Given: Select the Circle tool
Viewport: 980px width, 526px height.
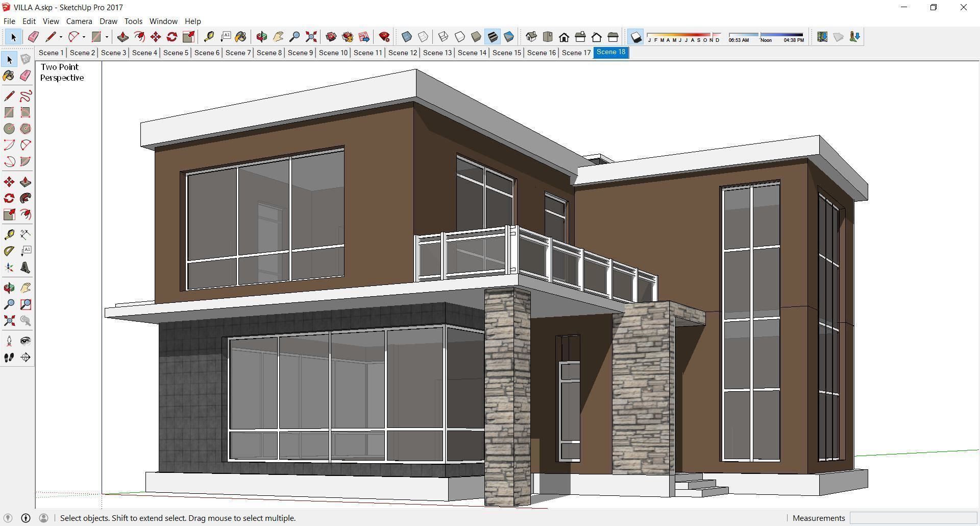Looking at the screenshot, I should pos(9,129).
